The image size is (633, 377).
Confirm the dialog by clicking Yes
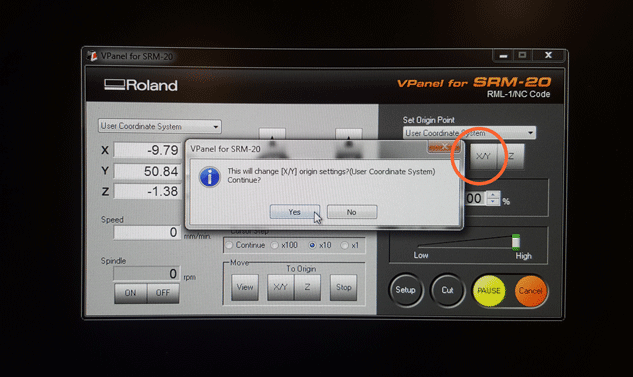(294, 212)
